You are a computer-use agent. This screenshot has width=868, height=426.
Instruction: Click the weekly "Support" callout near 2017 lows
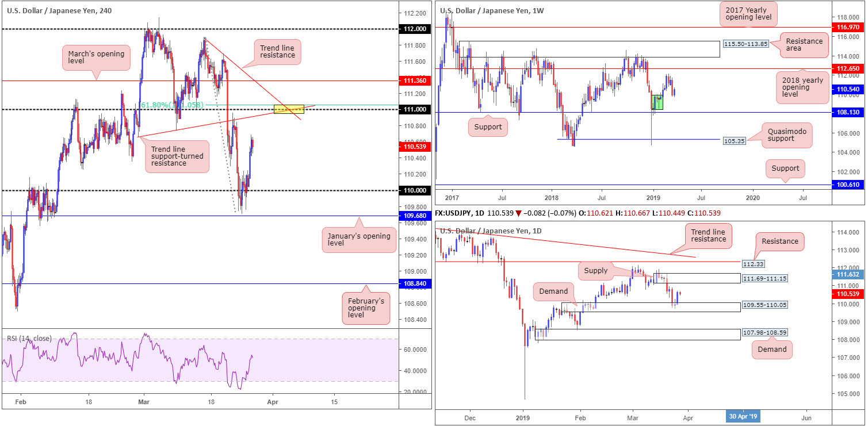[x=488, y=128]
